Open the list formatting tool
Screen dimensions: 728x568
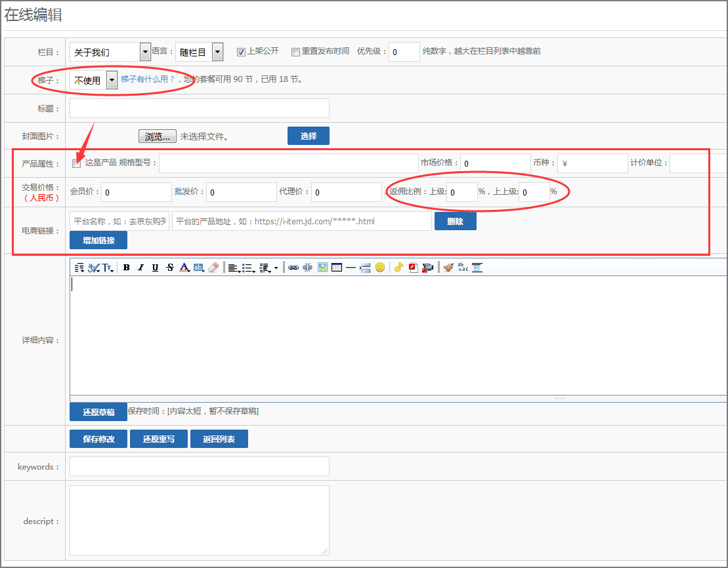249,268
